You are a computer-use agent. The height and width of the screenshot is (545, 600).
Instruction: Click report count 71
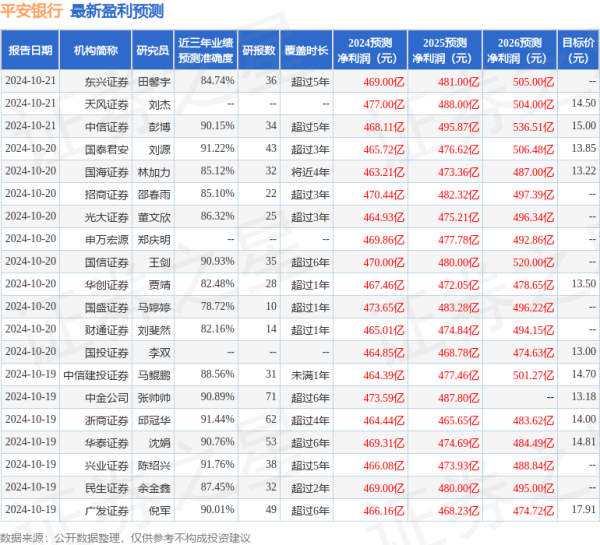(271, 397)
